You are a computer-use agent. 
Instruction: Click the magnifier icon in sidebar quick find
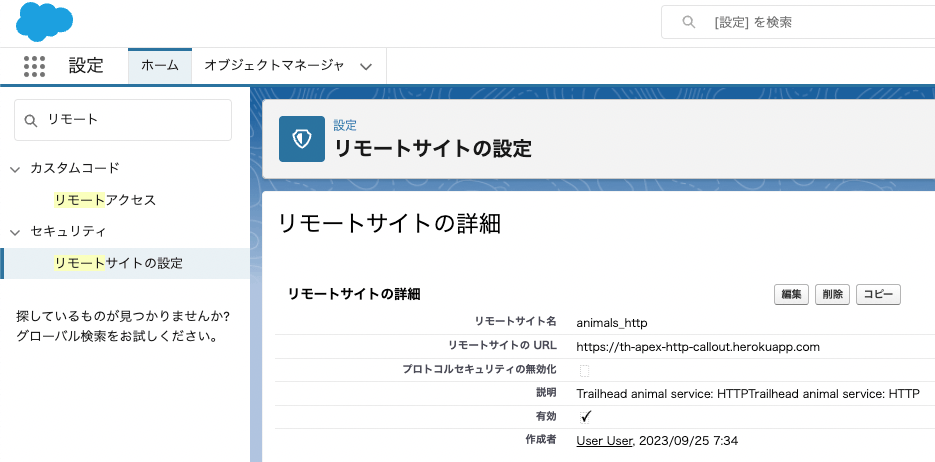[30, 120]
